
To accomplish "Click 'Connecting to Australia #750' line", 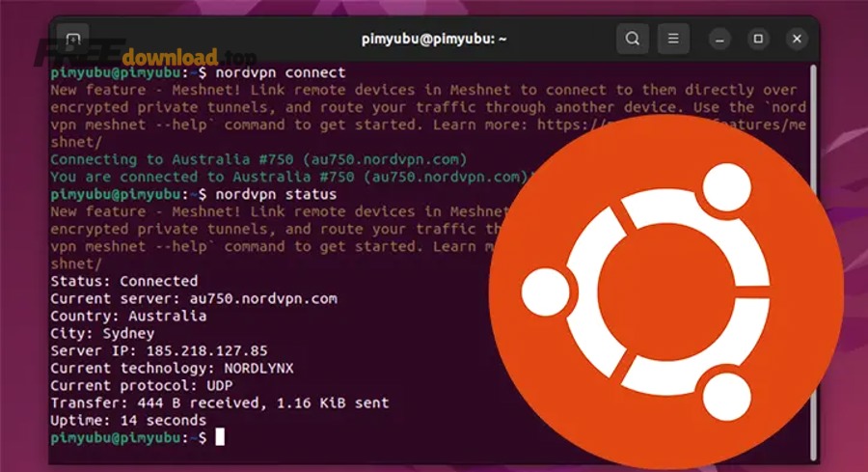I will point(258,159).
